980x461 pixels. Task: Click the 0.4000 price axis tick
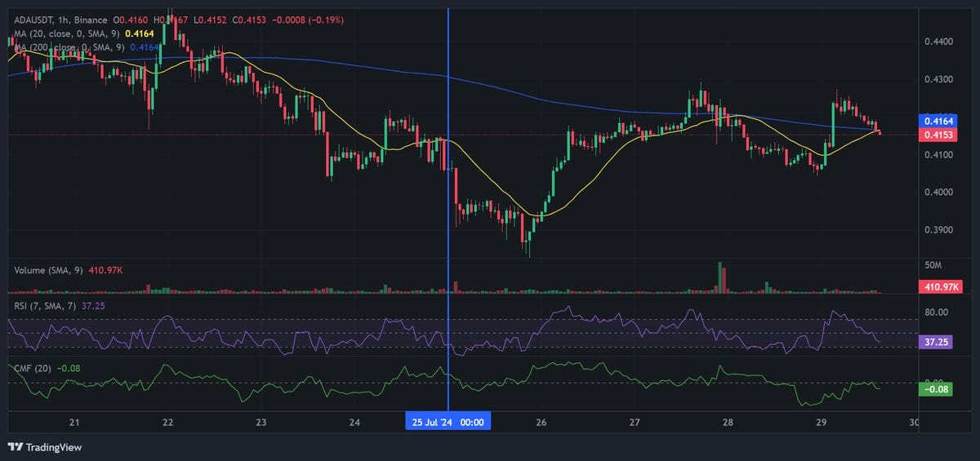click(938, 193)
